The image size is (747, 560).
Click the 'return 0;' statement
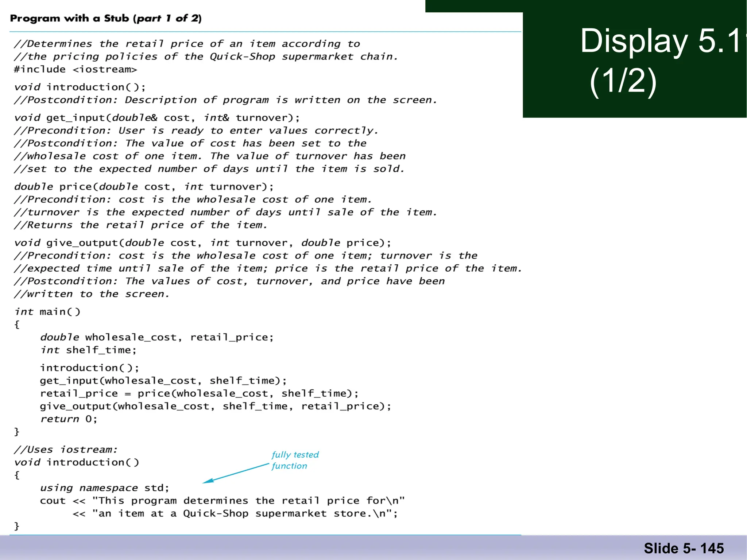[69, 419]
